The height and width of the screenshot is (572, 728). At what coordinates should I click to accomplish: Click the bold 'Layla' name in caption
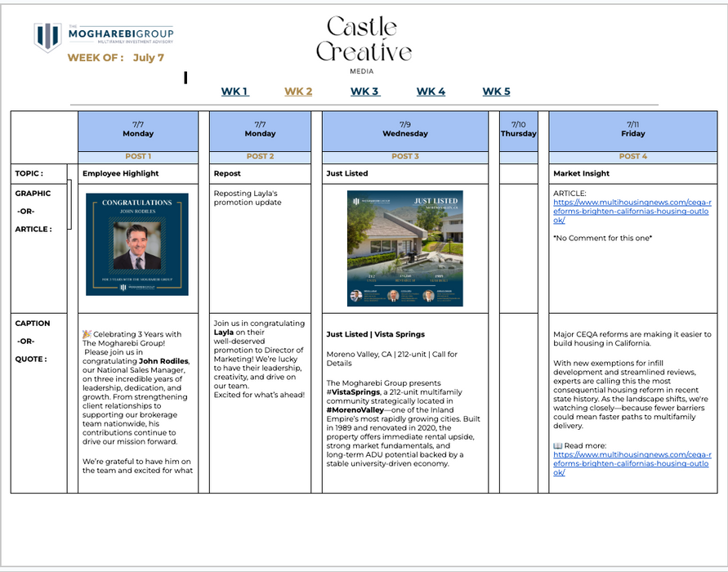[224, 333]
